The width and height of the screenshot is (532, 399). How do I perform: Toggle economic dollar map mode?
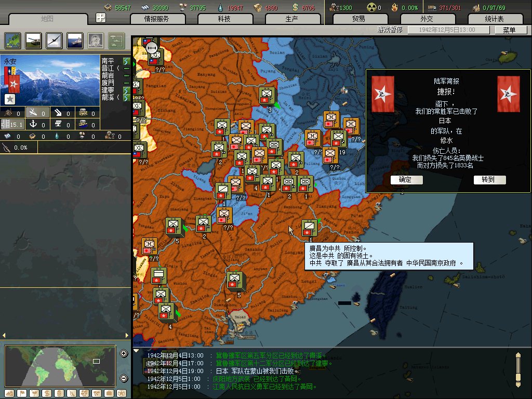pos(47,393)
